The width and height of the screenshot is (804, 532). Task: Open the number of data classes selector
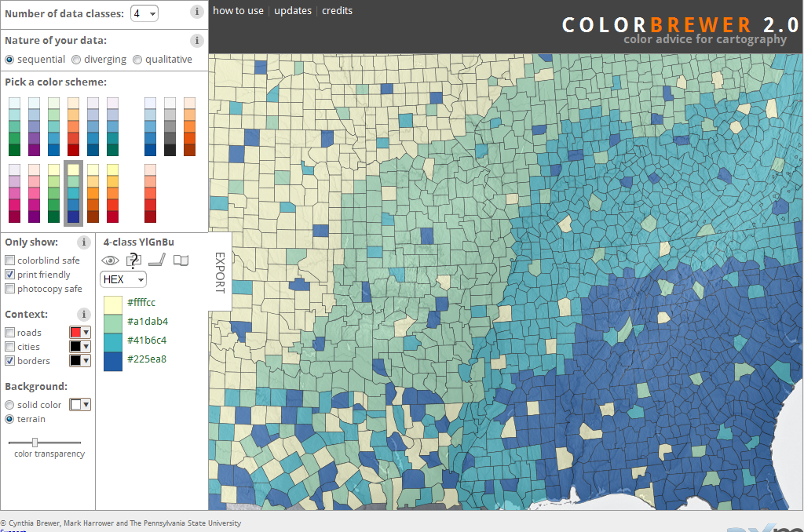click(x=142, y=12)
